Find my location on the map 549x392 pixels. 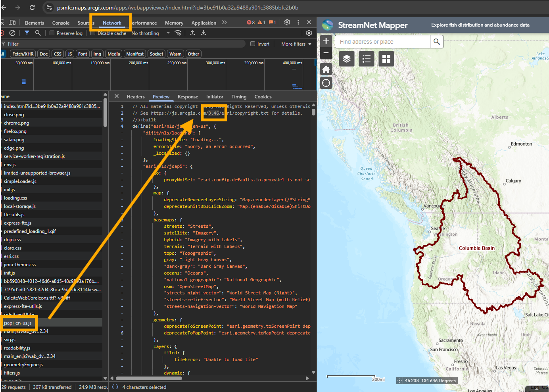326,83
